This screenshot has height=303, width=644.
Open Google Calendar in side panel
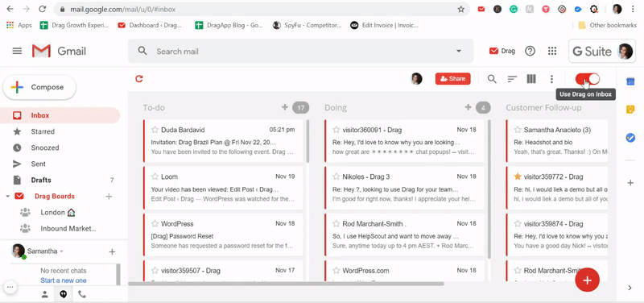(630, 81)
